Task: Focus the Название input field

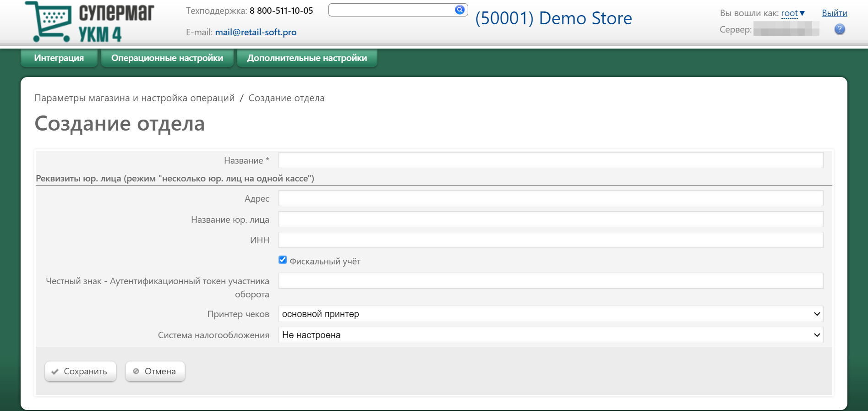Action: pyautogui.click(x=550, y=160)
